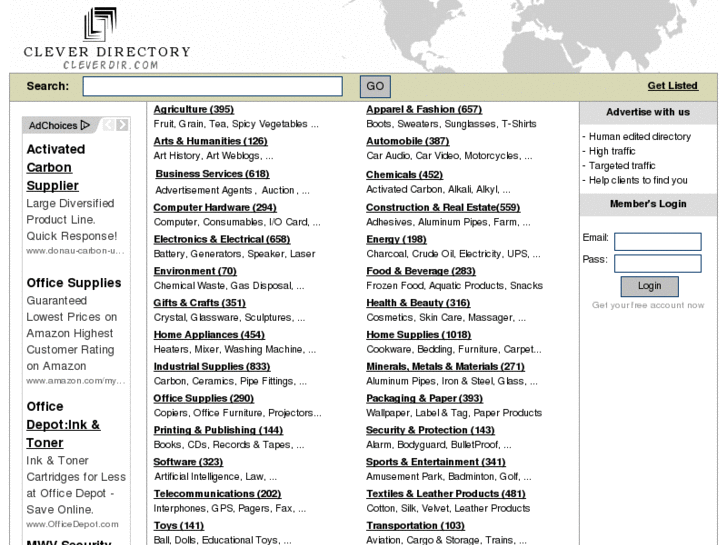Click inside the Search input box
This screenshot has height=545, width=727.
pos(213,86)
